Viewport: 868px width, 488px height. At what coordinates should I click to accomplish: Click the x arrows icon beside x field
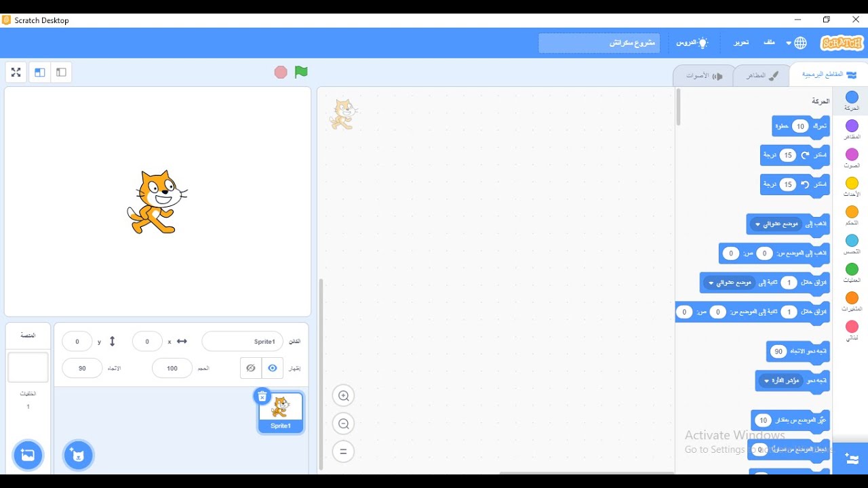pos(182,342)
